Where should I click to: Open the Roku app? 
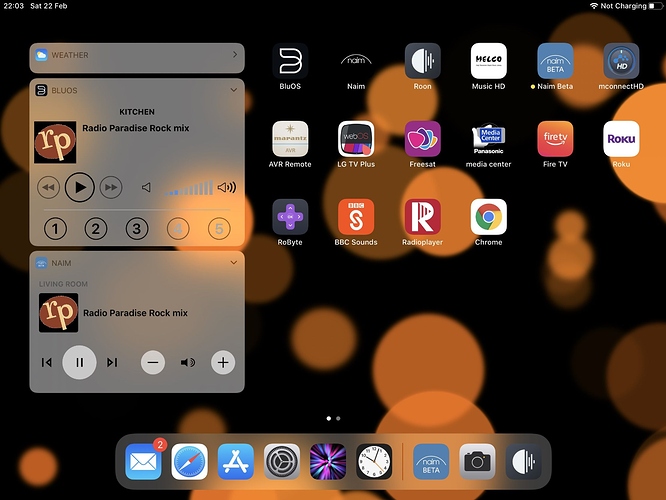click(621, 139)
